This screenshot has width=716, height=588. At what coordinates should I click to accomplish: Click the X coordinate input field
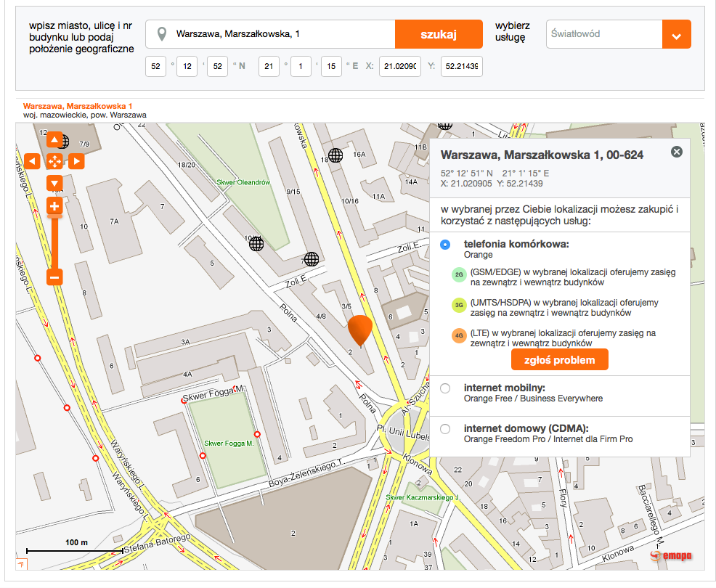pos(401,66)
